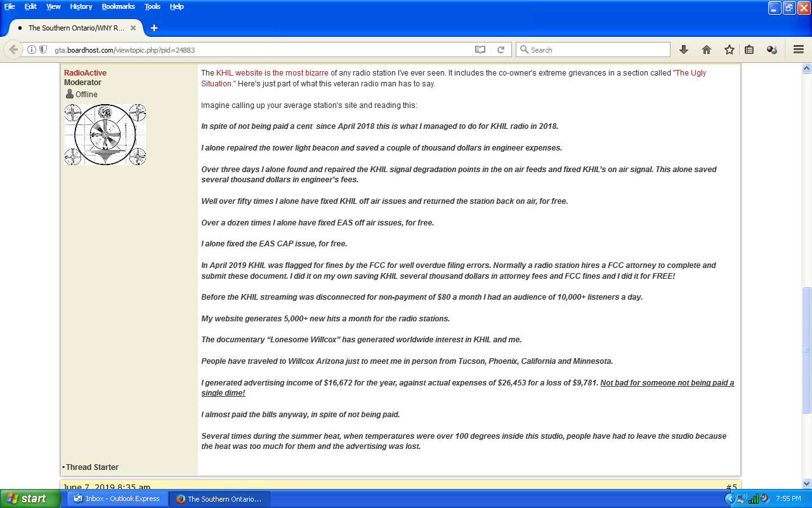Open the RadioActive test pattern avatar
This screenshot has width=812, height=508.
(105, 135)
